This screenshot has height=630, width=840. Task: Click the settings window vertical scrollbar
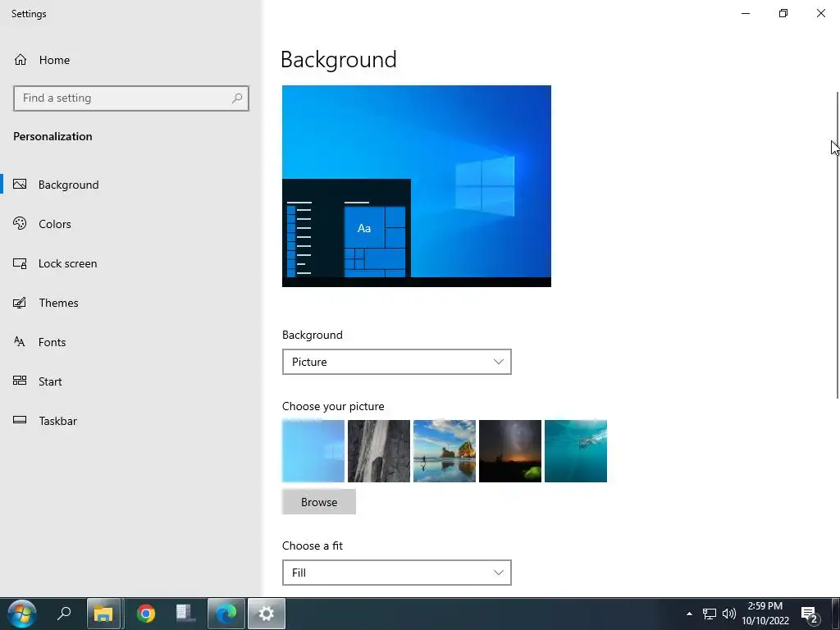point(838,244)
